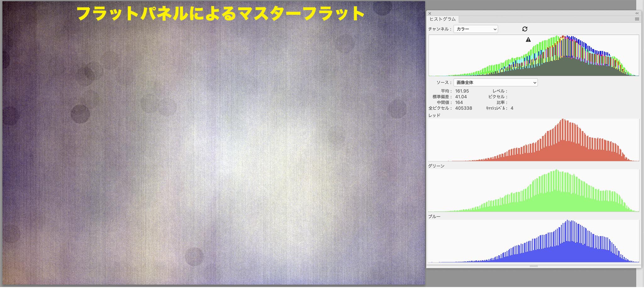Click the 全ピクセル value 405338
644x288 pixels.
464,108
